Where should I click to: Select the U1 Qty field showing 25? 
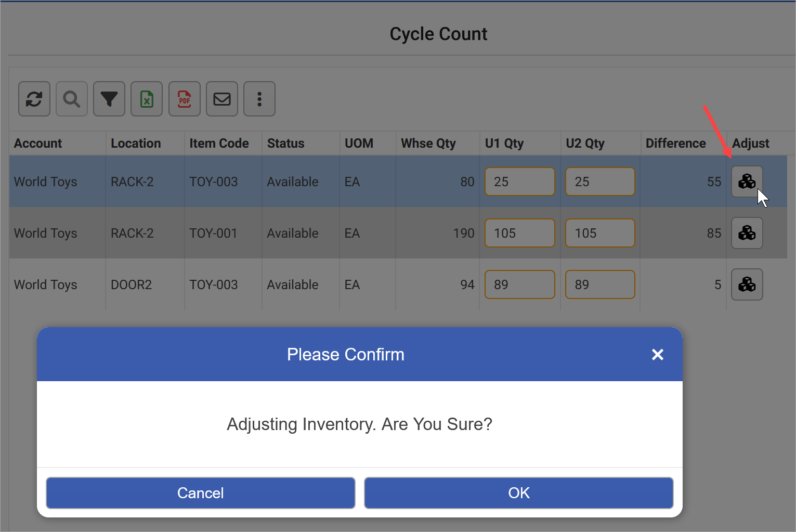[519, 181]
